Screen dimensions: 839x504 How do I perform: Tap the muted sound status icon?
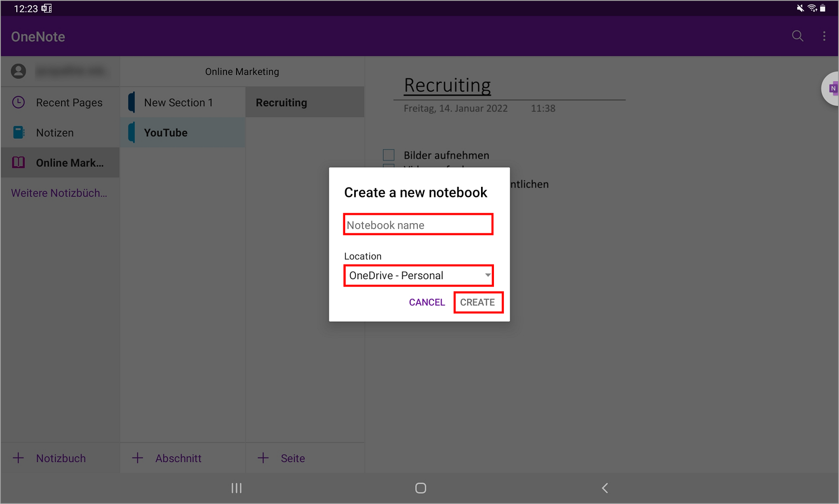click(800, 8)
